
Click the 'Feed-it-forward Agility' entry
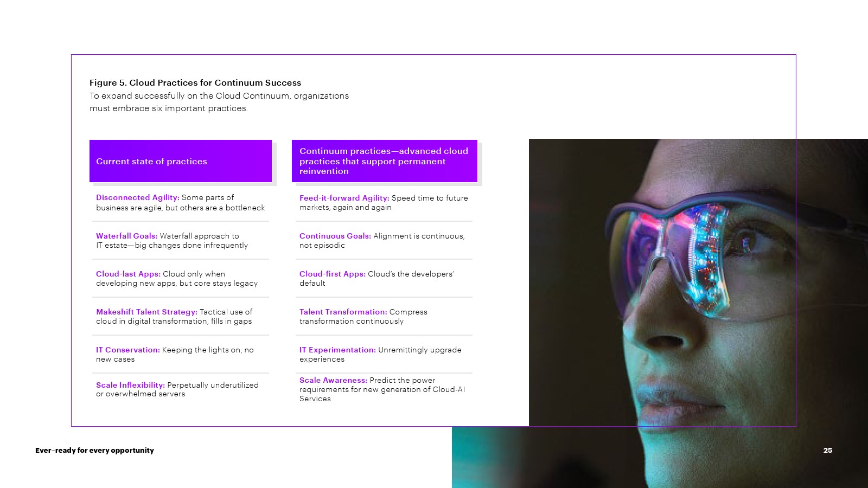[x=383, y=203]
